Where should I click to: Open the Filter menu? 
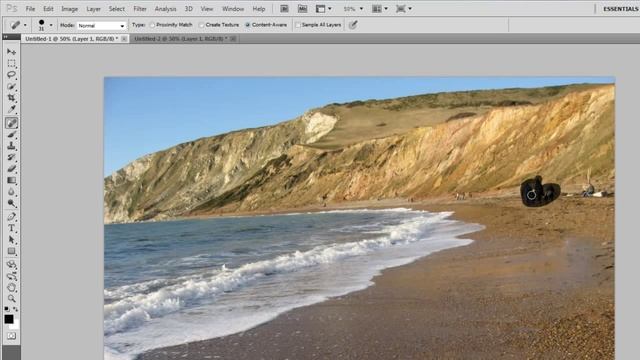(x=140, y=9)
